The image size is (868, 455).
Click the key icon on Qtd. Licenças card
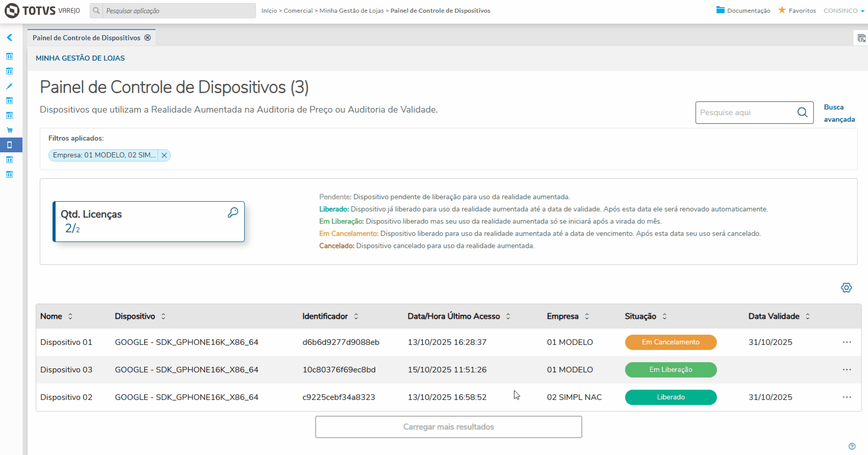233,213
